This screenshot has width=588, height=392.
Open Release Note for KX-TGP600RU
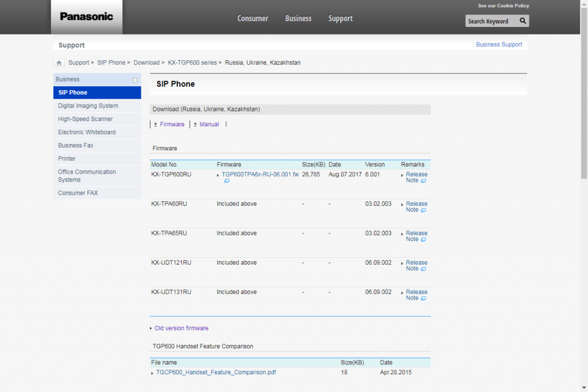[416, 177]
